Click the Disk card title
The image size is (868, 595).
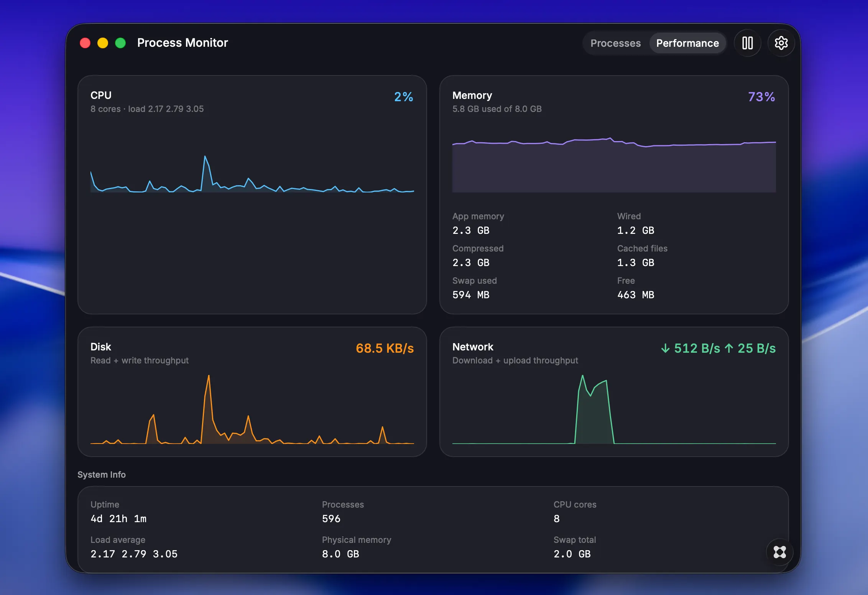pos(100,347)
